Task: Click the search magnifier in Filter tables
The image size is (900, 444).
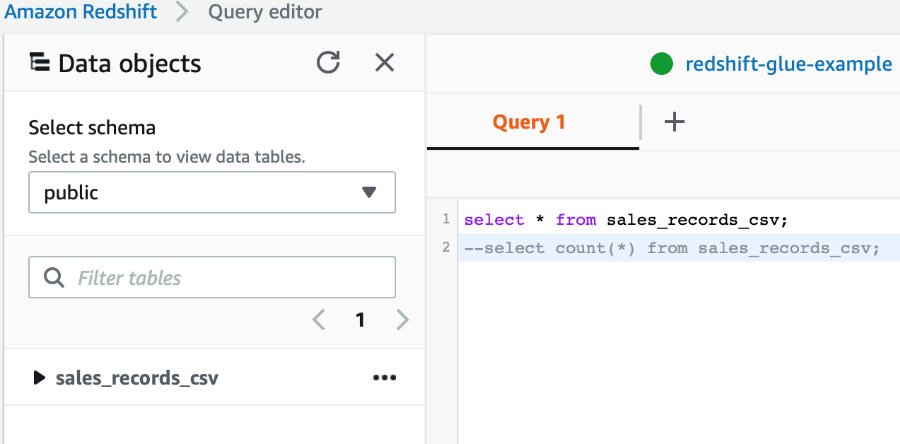Action: pyautogui.click(x=54, y=278)
